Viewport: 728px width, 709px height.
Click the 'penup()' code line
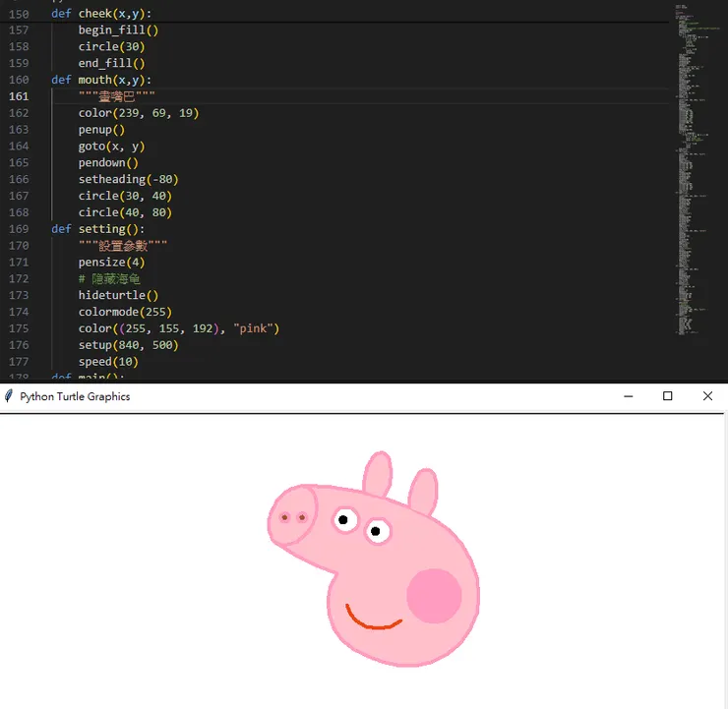[x=101, y=130]
